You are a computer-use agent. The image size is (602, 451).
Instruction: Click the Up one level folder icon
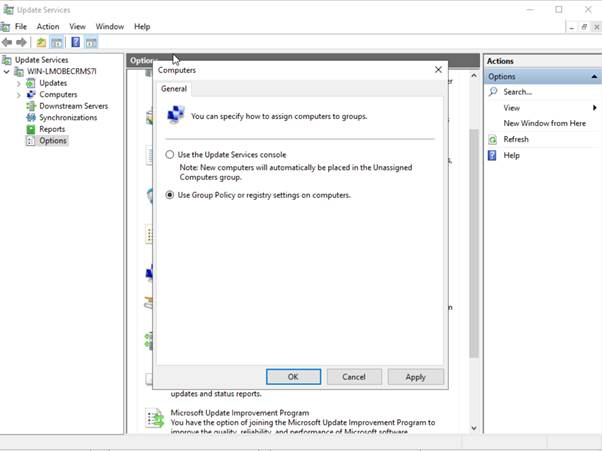(41, 42)
